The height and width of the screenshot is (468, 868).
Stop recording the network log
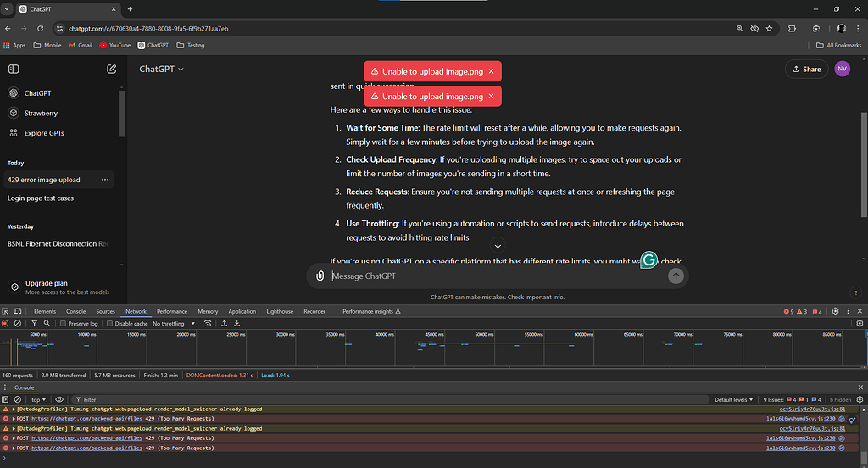(6, 324)
